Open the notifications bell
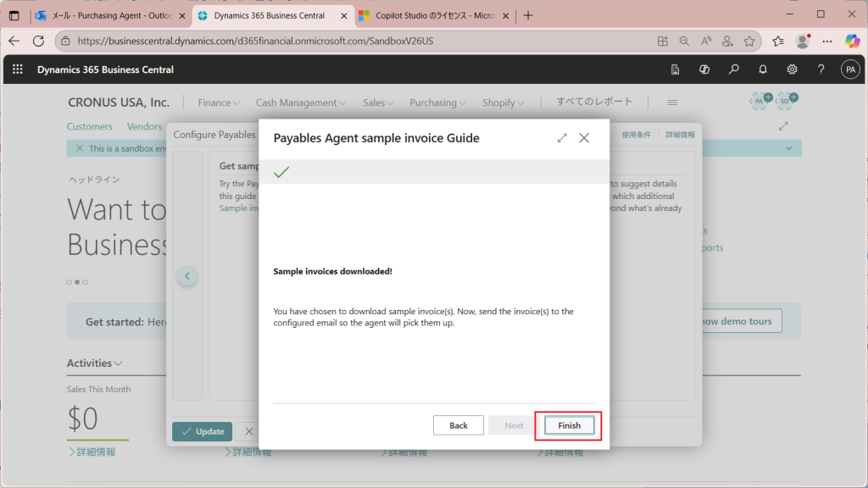The width and height of the screenshot is (868, 488). (x=763, y=69)
